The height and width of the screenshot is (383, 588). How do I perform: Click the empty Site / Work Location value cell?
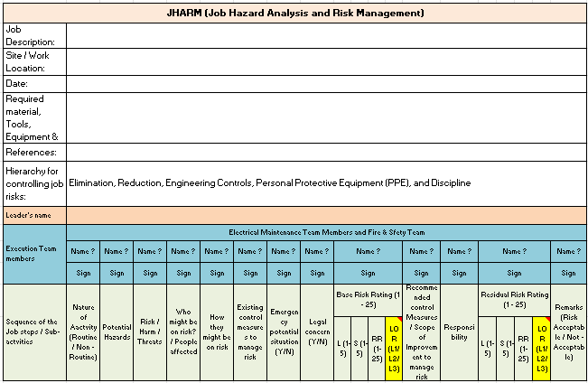coord(326,61)
